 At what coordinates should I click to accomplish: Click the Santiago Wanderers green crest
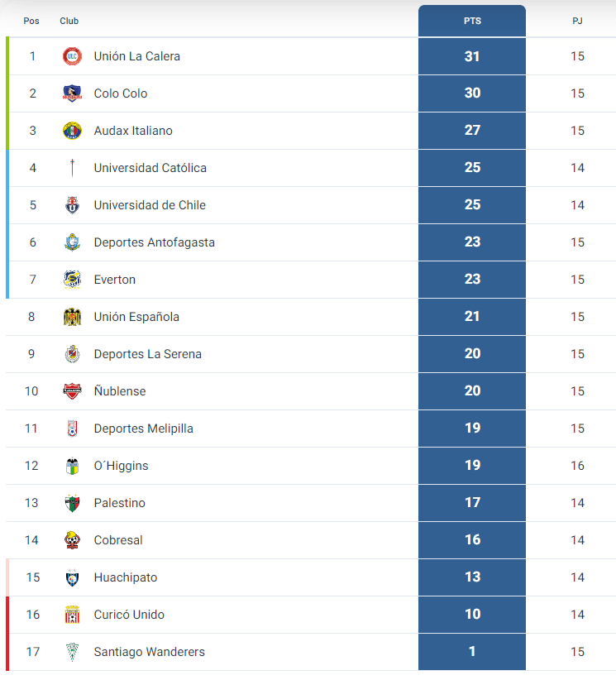tap(72, 652)
